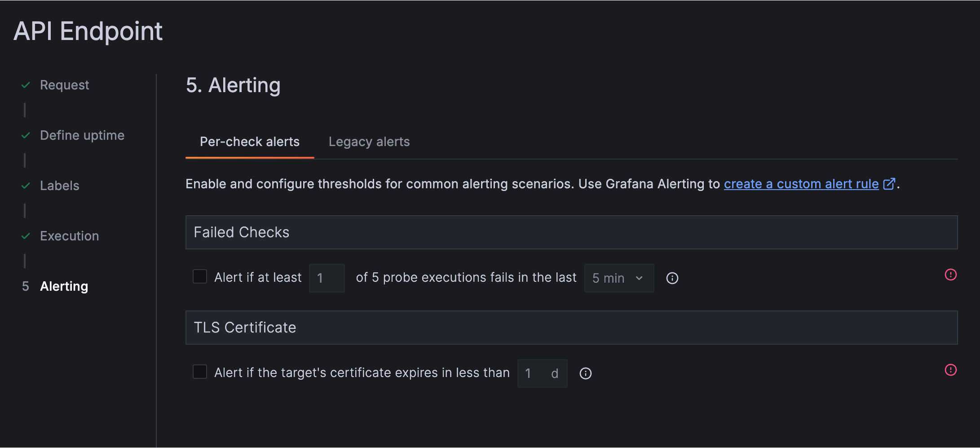Click the checkmark icon next to Labels
This screenshot has height=448, width=980.
[26, 186]
